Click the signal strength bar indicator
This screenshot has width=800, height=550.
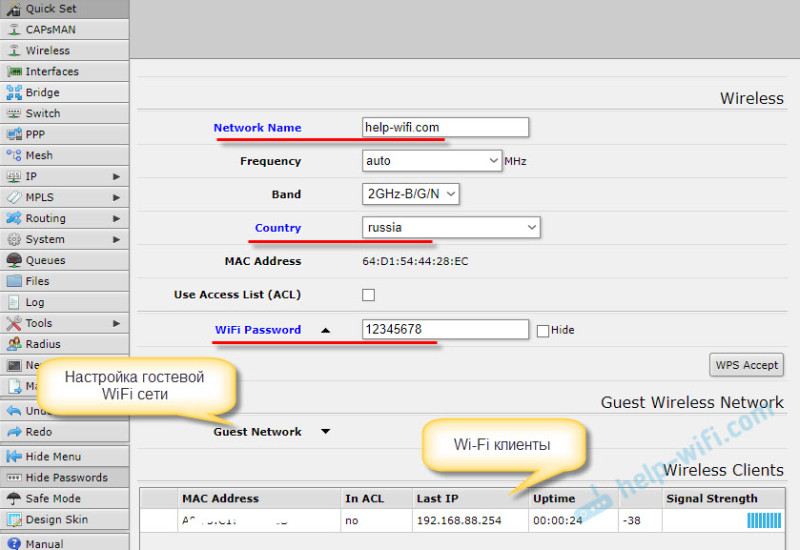tap(764, 520)
